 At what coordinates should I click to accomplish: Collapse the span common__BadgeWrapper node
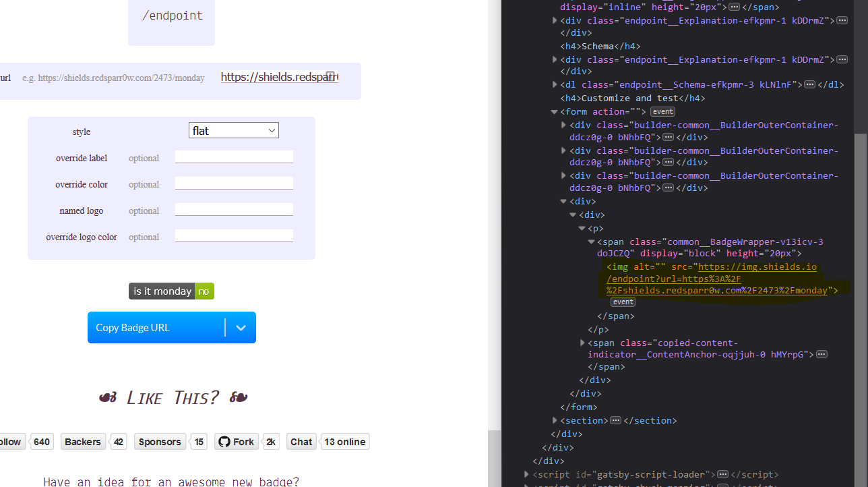click(592, 241)
